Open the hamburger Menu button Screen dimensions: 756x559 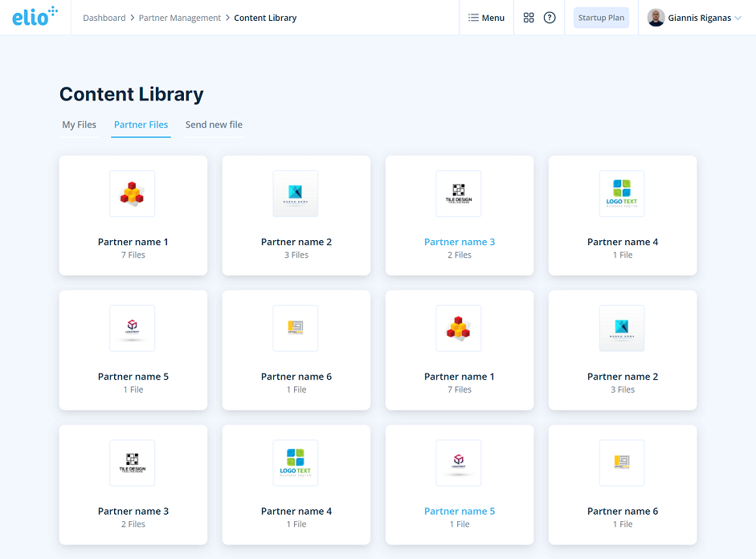[x=486, y=18]
